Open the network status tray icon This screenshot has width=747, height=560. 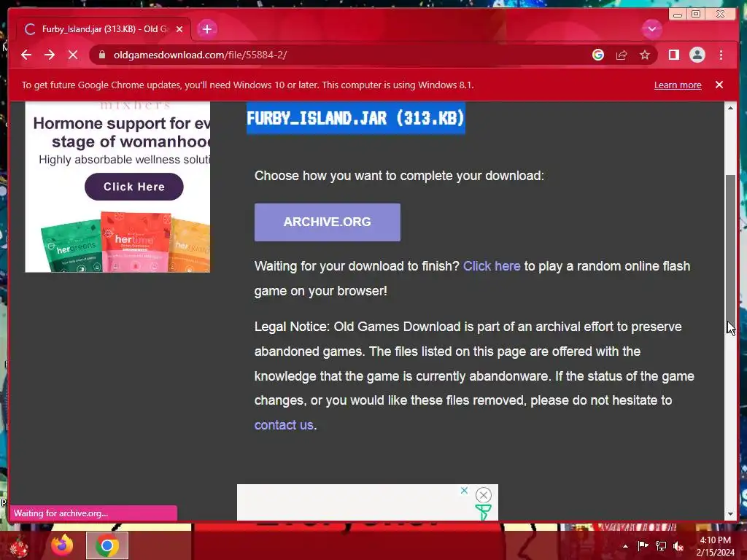(661, 545)
